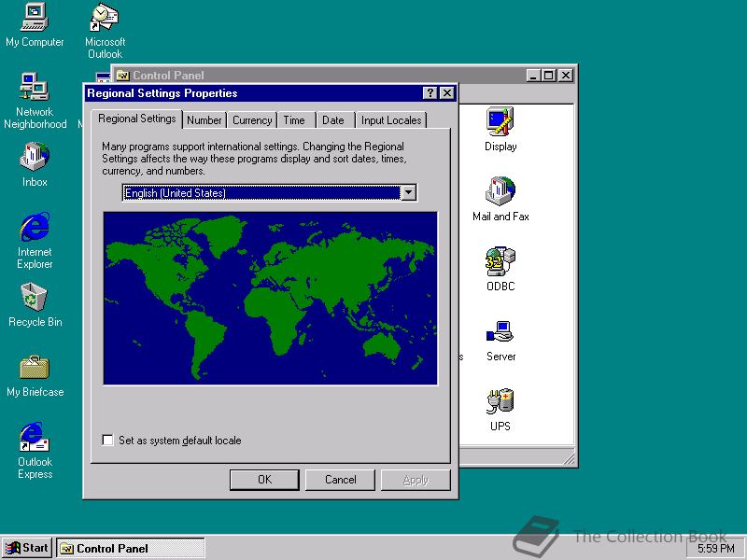The height and width of the screenshot is (560, 747).
Task: Click the OK button
Action: (x=264, y=480)
